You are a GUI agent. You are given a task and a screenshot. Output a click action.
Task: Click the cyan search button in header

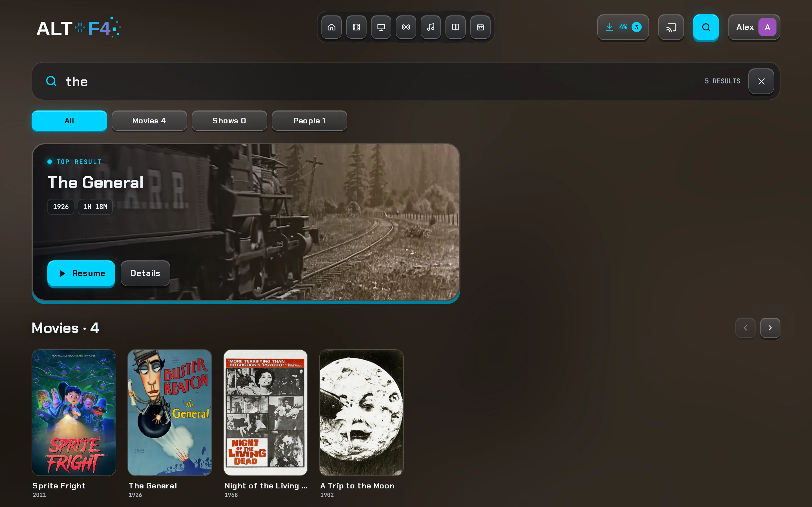coord(706,27)
